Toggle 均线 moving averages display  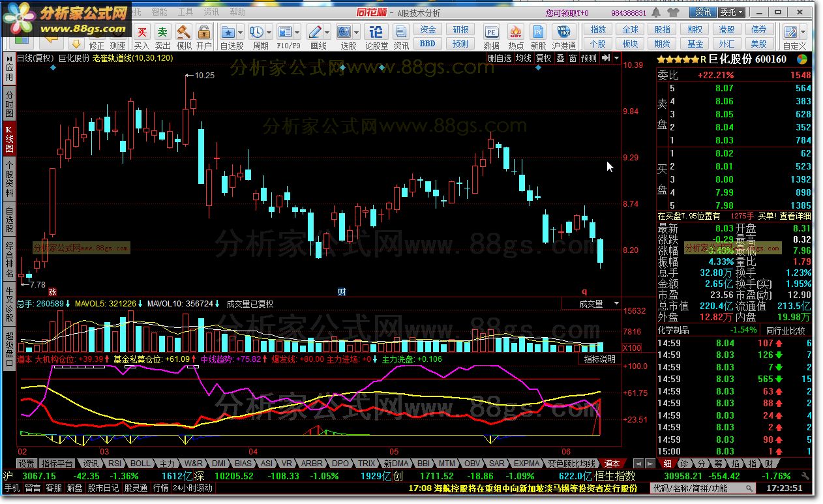524,58
